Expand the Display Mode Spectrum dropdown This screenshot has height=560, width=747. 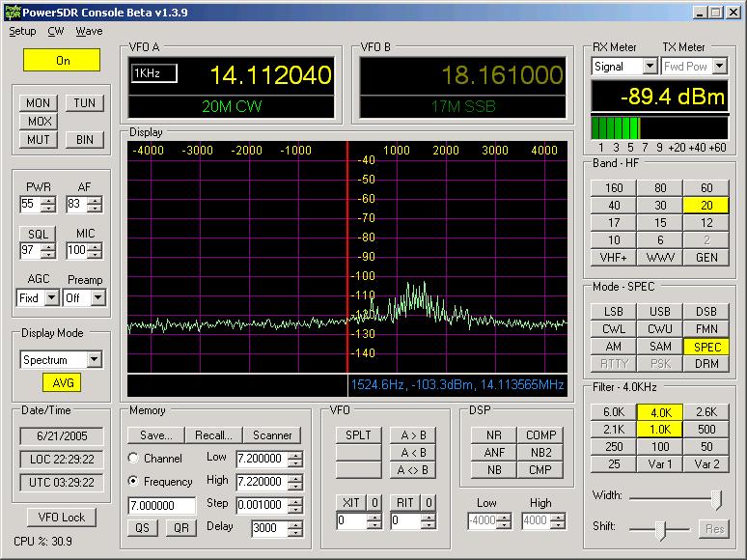(x=94, y=360)
